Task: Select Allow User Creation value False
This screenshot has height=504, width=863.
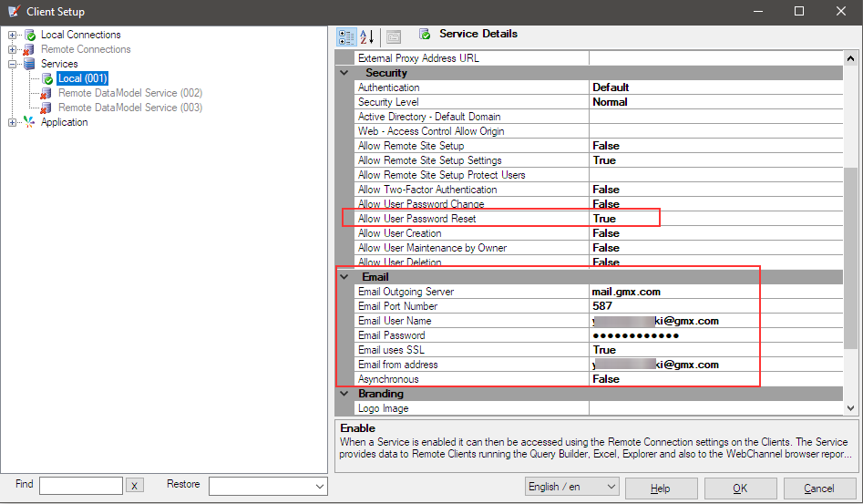Action: (x=606, y=233)
